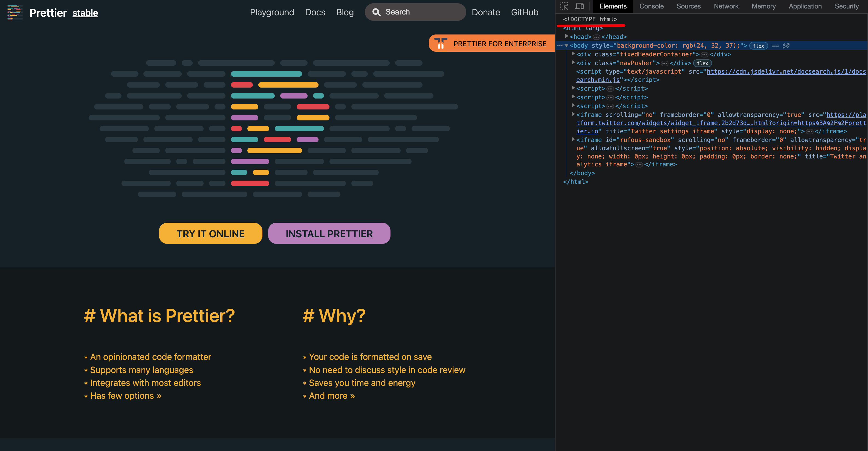The height and width of the screenshot is (451, 868).
Task: Switch to the Console tab in DevTools
Action: tap(651, 6)
